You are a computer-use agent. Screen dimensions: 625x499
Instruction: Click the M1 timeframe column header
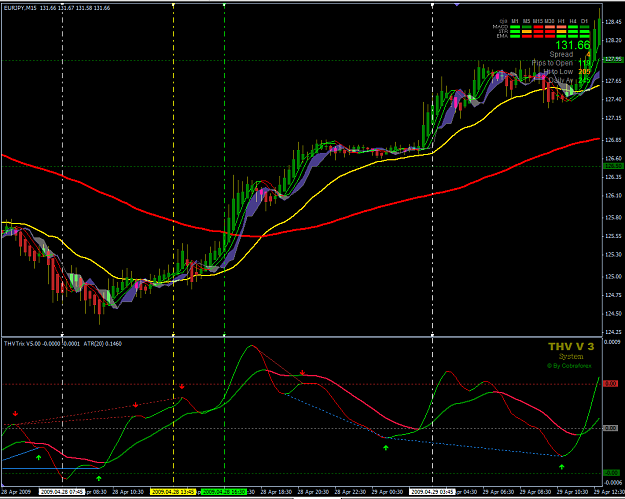[x=515, y=21]
